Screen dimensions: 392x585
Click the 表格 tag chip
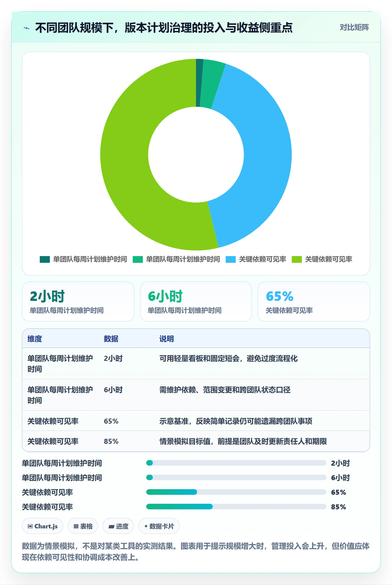click(x=83, y=526)
